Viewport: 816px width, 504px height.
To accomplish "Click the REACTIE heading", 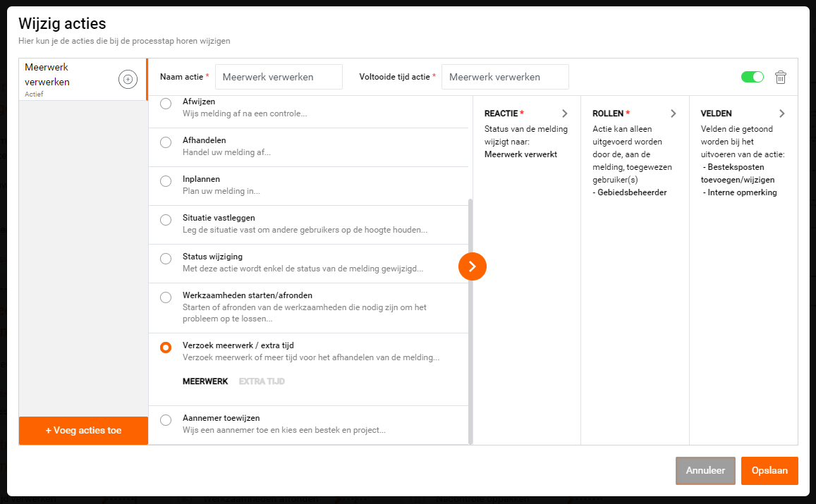I will (501, 113).
